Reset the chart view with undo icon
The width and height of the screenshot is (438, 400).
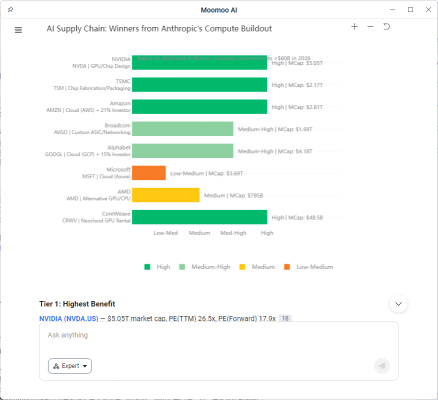pyautogui.click(x=386, y=27)
